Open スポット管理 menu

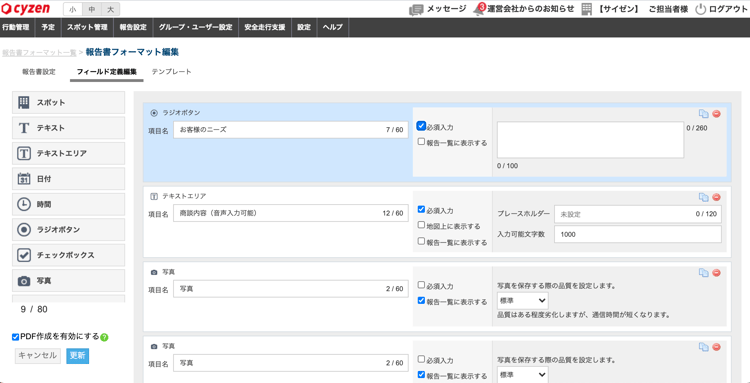[87, 27]
